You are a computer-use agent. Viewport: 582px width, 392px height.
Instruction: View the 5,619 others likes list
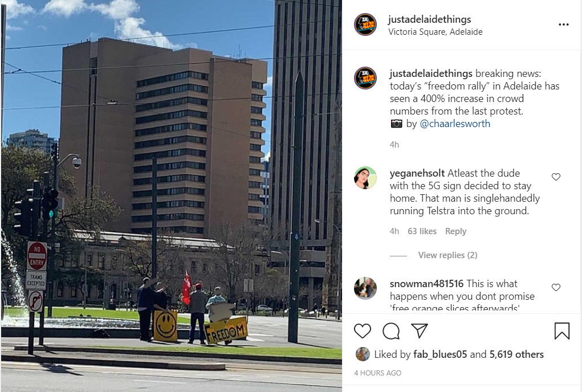click(x=516, y=354)
